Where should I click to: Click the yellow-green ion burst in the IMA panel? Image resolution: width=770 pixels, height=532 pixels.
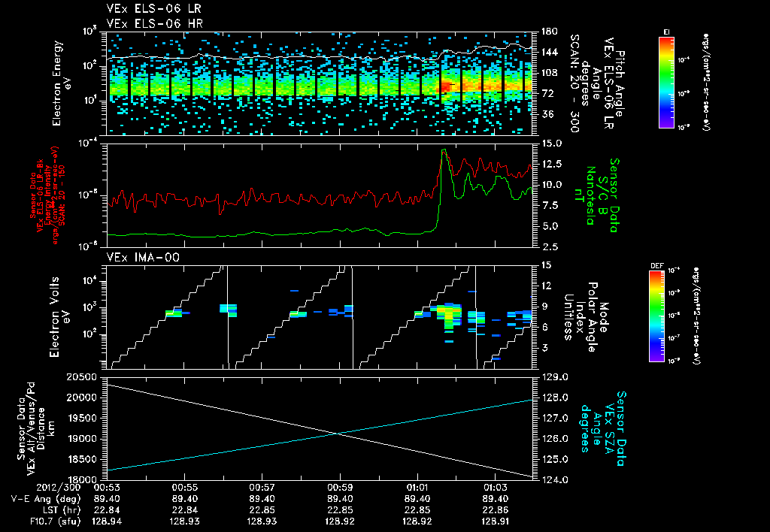[448, 315]
